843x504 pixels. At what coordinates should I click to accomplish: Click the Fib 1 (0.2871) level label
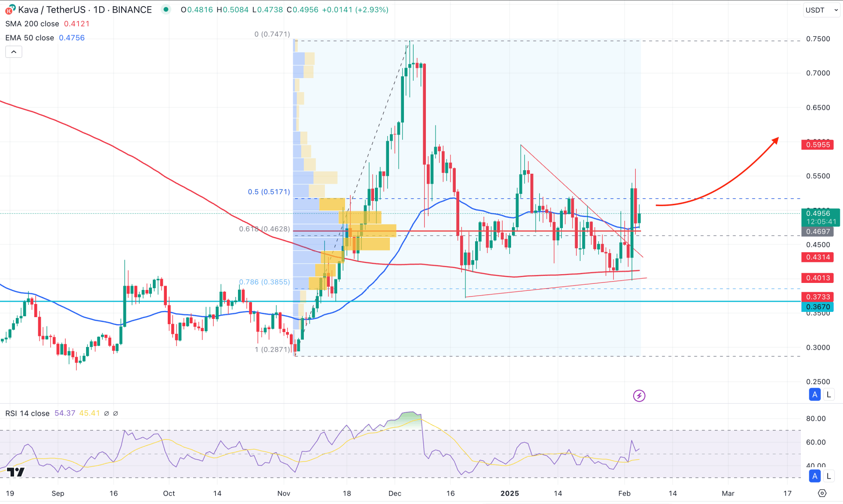coord(273,350)
